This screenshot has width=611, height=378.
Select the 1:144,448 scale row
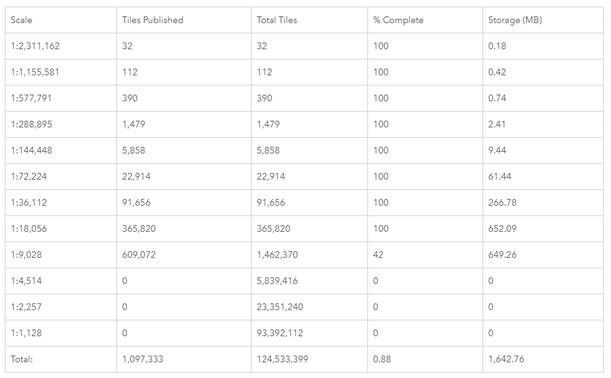tap(304, 150)
